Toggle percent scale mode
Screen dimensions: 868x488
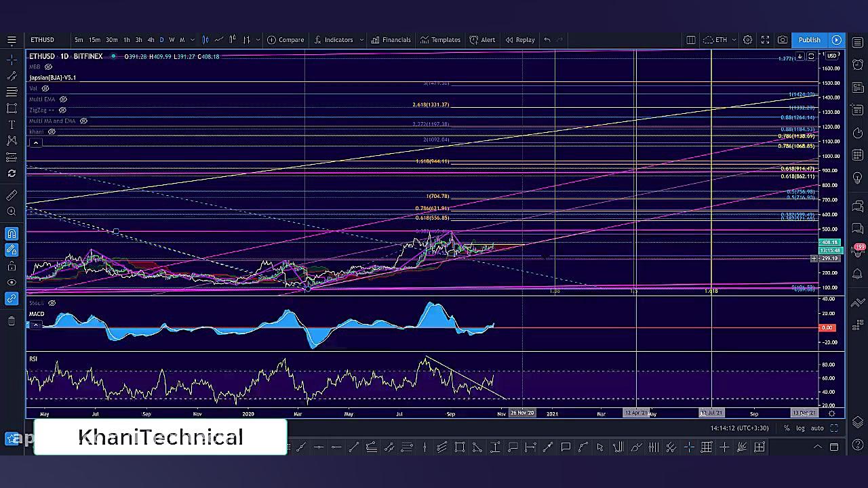tap(787, 428)
